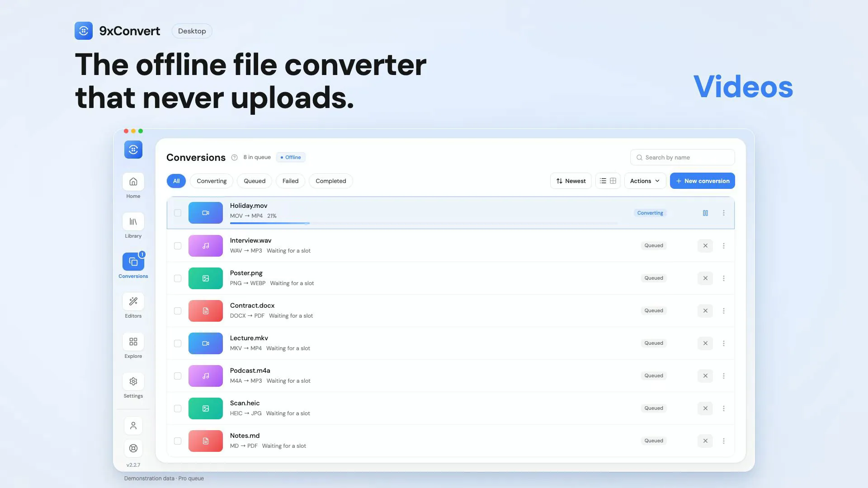868x488 pixels.
Task: Show only Queued conversions
Action: 255,181
